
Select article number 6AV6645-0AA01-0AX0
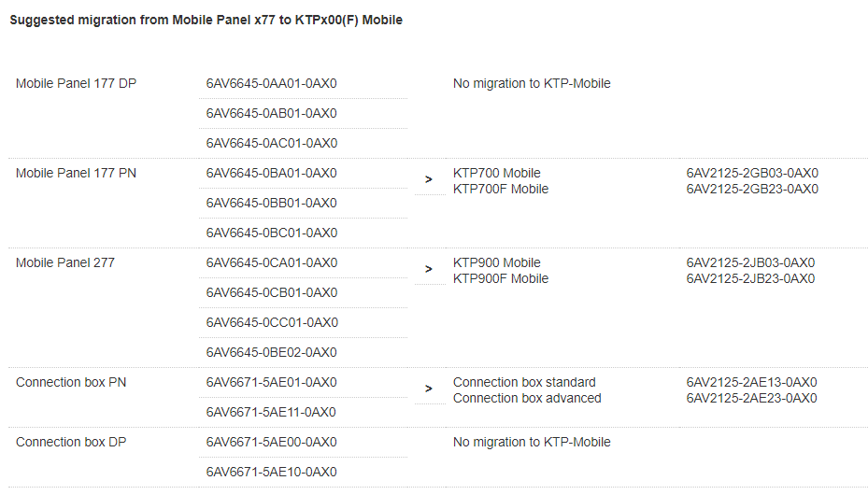(x=271, y=83)
